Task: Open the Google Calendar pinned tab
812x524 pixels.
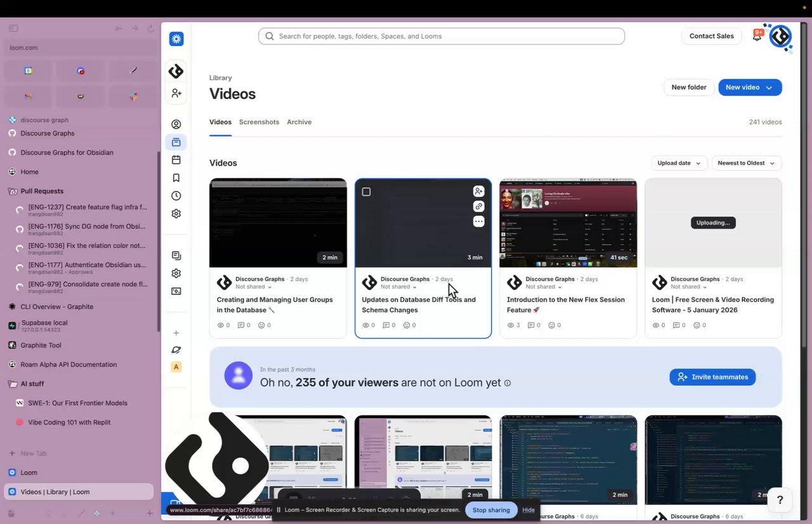Action: 29,71
